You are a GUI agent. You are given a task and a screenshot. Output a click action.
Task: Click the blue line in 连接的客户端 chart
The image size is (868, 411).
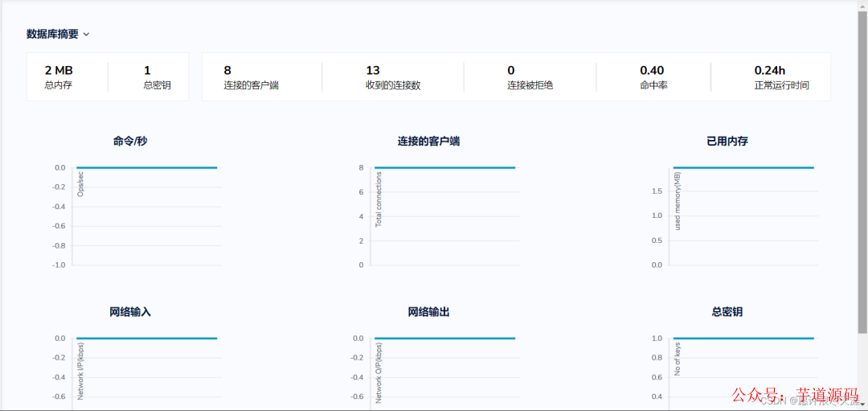[x=445, y=167]
